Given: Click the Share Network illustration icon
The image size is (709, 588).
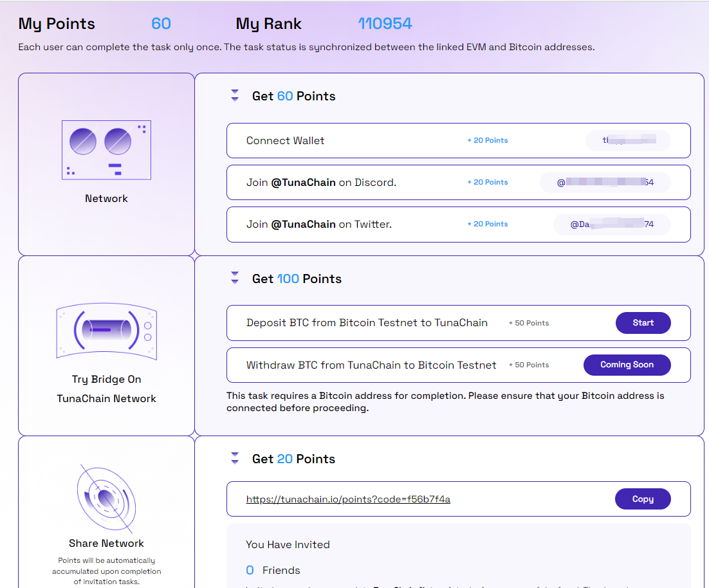Looking at the screenshot, I should 106,499.
